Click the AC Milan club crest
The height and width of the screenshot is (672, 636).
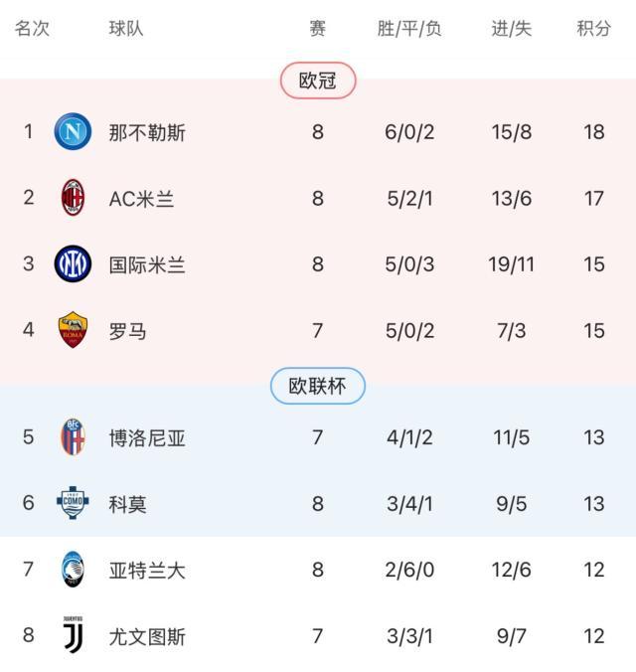pos(73,199)
